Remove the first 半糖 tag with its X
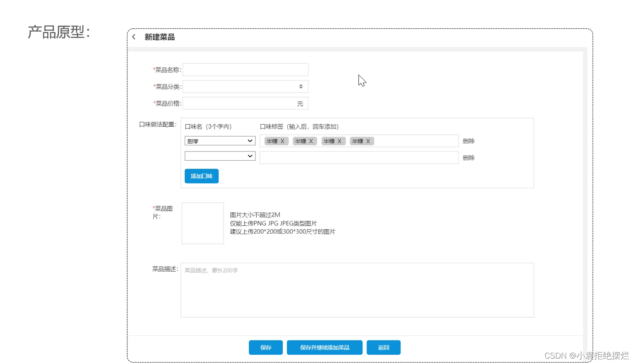The height and width of the screenshot is (364, 636). pyautogui.click(x=282, y=140)
